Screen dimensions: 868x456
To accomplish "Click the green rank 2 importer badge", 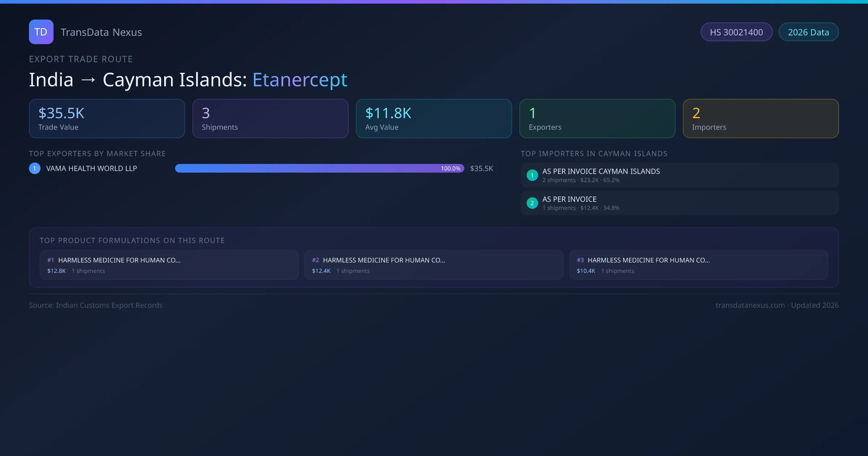I will click(532, 203).
